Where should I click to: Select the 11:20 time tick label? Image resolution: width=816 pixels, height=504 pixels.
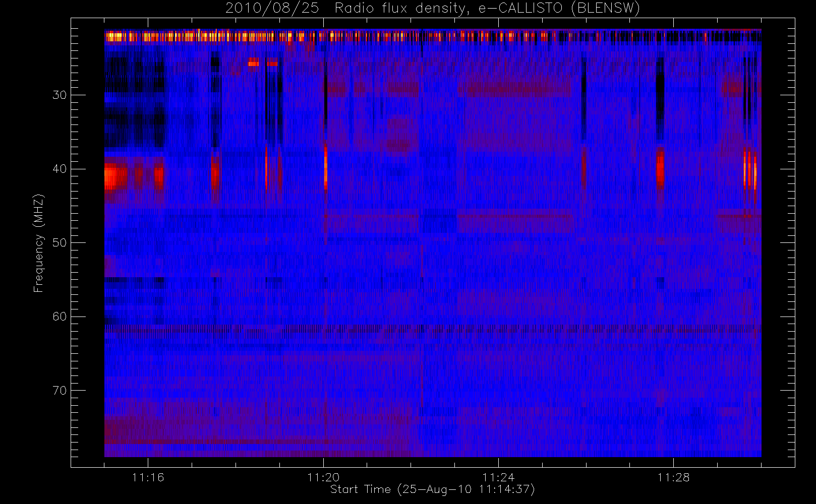tap(323, 477)
